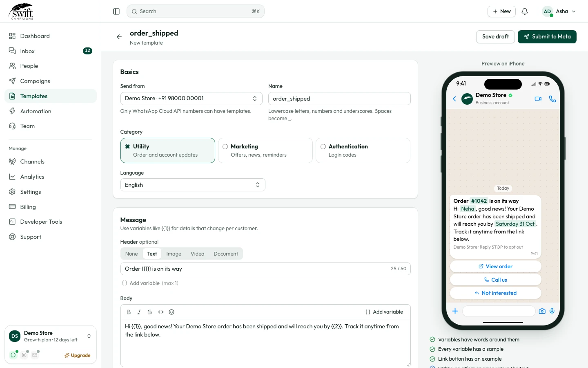This screenshot has width=588, height=368.
Task: Click the microphone icon in phone preview
Action: (552, 311)
